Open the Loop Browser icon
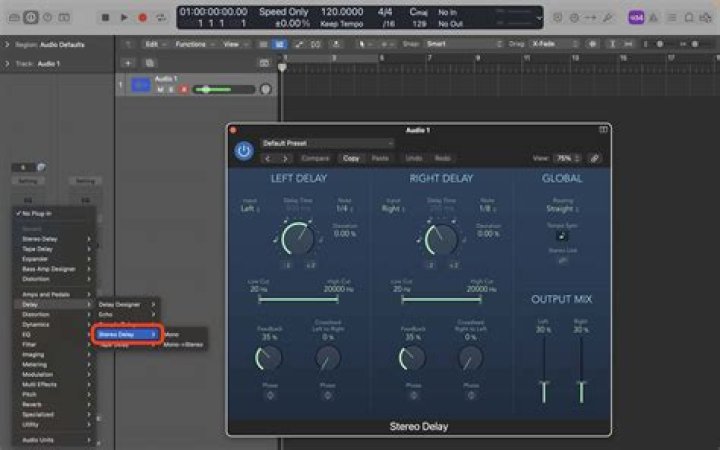This screenshot has height=450, width=720. point(705,17)
